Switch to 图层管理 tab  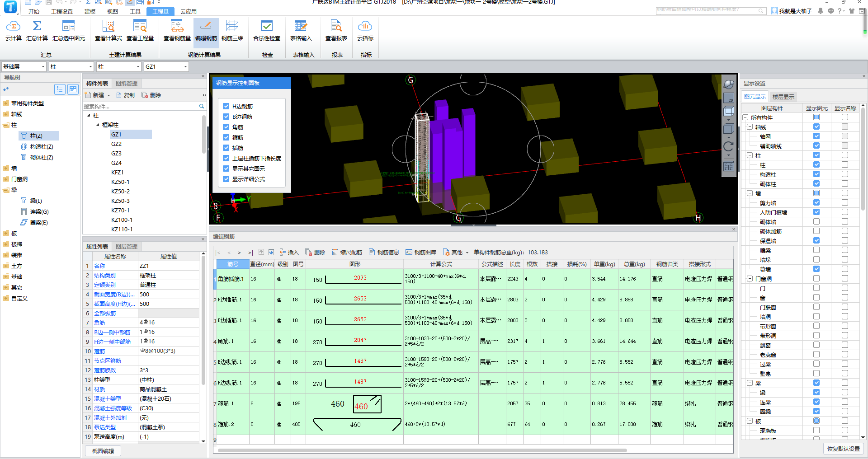127,246
